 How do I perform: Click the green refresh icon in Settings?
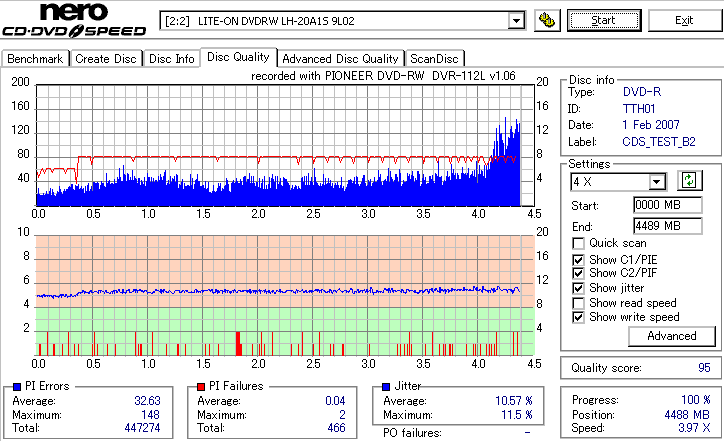click(689, 181)
